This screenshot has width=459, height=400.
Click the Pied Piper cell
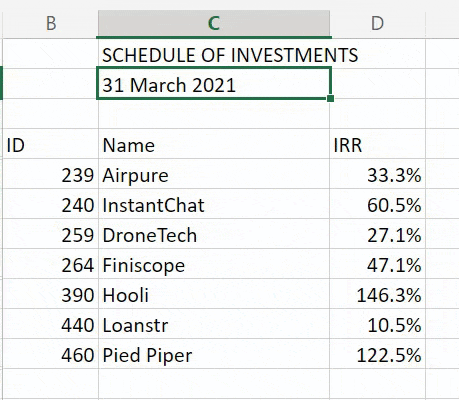pyautogui.click(x=214, y=354)
